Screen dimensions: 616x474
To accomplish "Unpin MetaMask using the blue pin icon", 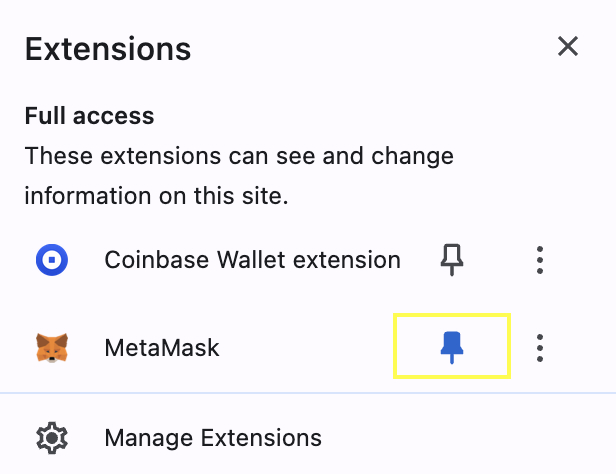I will click(x=452, y=348).
